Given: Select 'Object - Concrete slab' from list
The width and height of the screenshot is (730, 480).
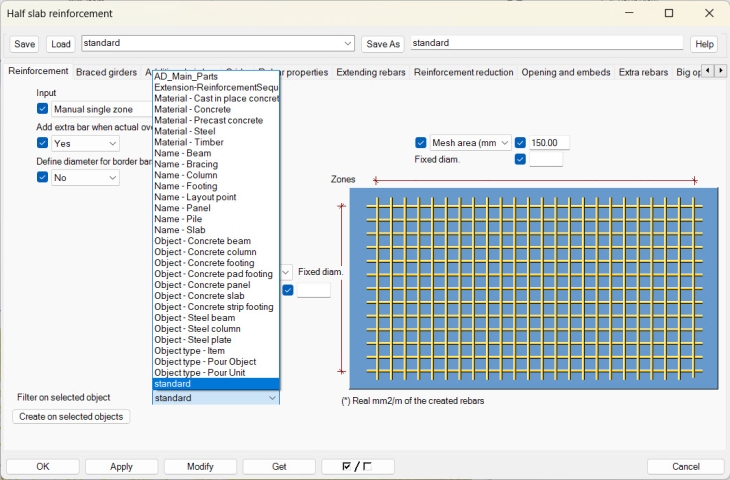Looking at the screenshot, I should point(201,296).
